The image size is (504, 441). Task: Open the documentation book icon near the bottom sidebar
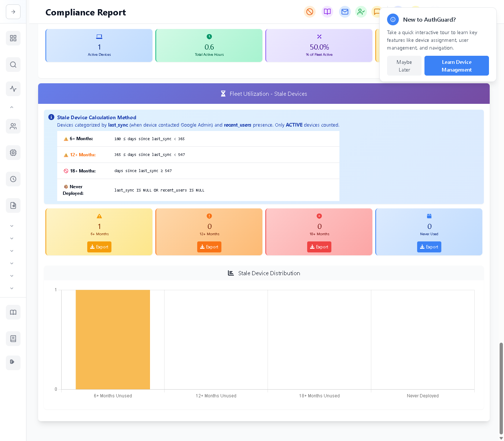coord(13,312)
